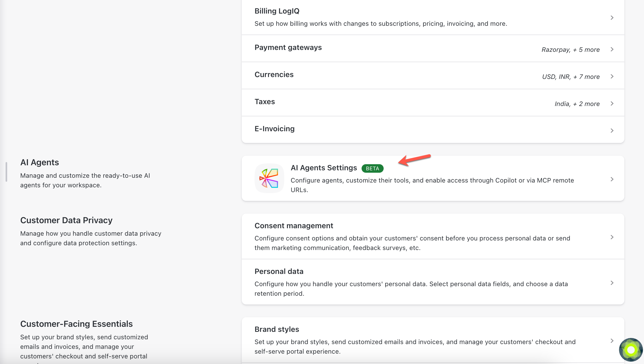644x364 pixels.
Task: Expand the Currencies row chevron
Action: [x=612, y=77]
